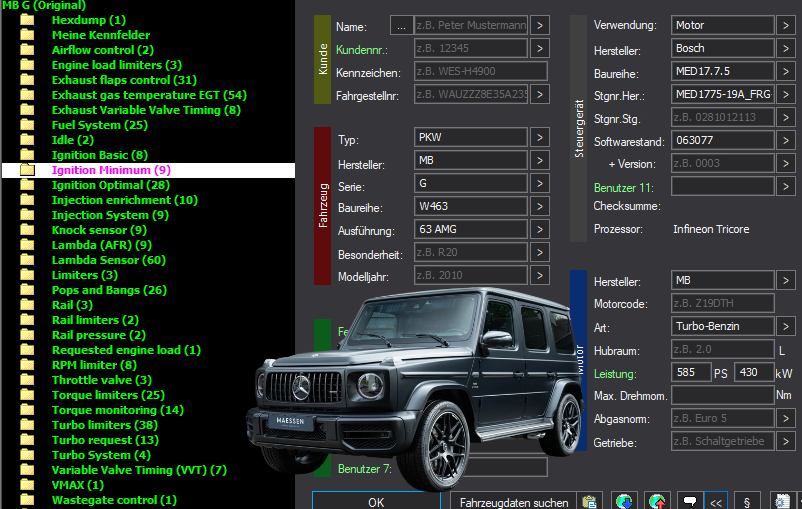Open the Verwendung arrow list
The height and width of the screenshot is (509, 802).
point(786,25)
